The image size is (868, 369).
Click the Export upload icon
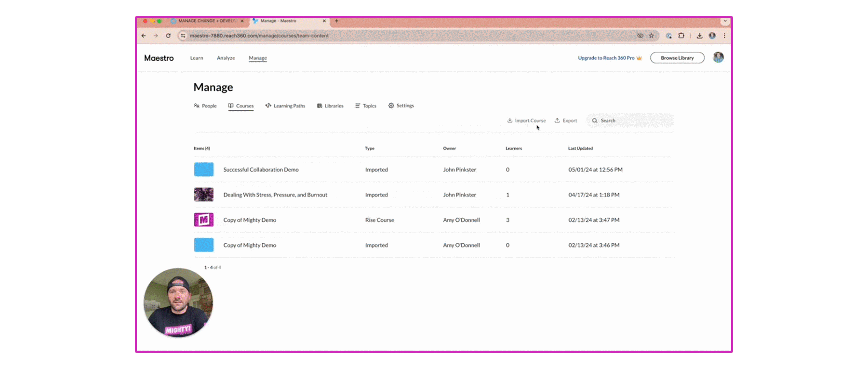click(557, 120)
